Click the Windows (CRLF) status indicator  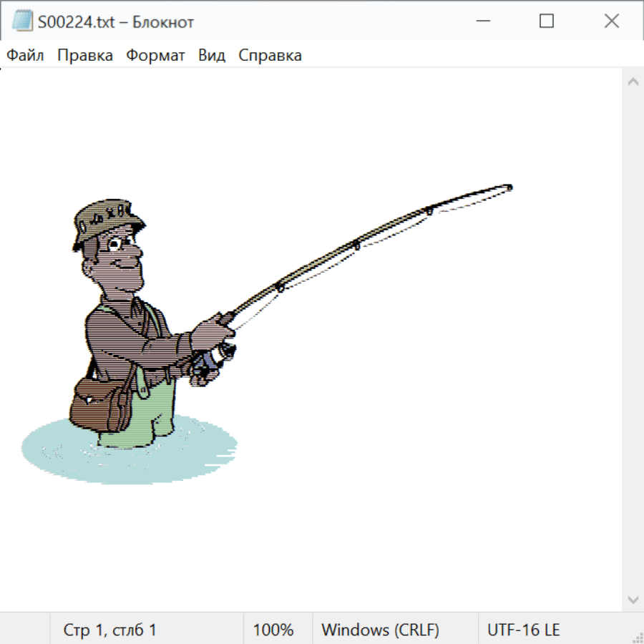380,630
